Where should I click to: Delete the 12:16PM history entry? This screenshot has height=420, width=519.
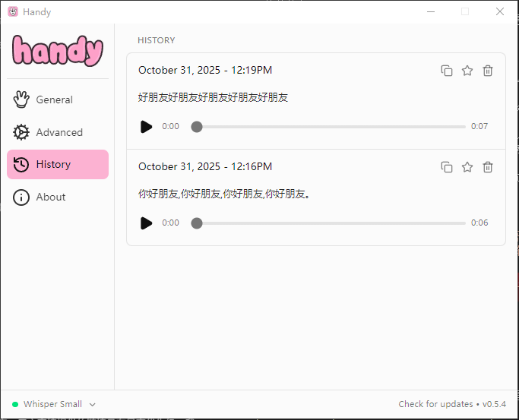pos(488,167)
